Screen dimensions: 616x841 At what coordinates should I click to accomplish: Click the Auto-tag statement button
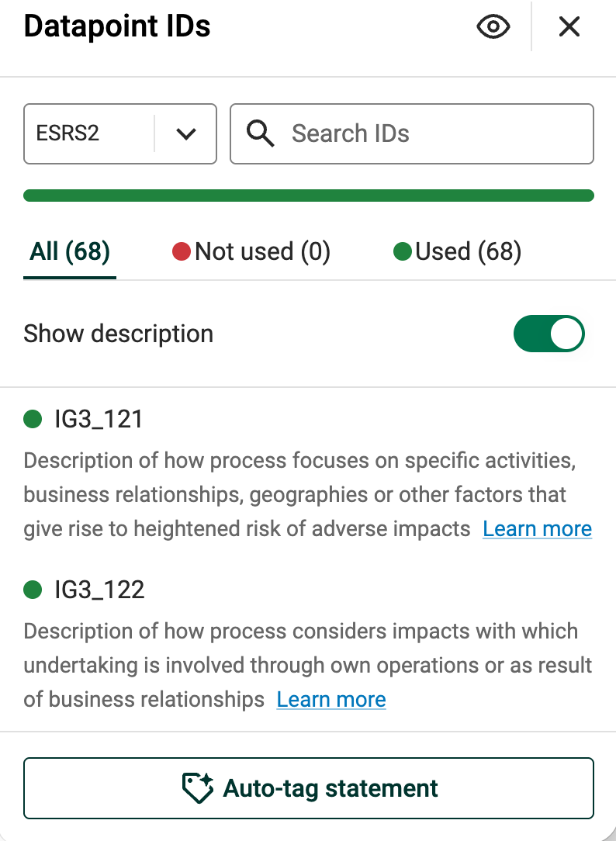click(x=308, y=788)
